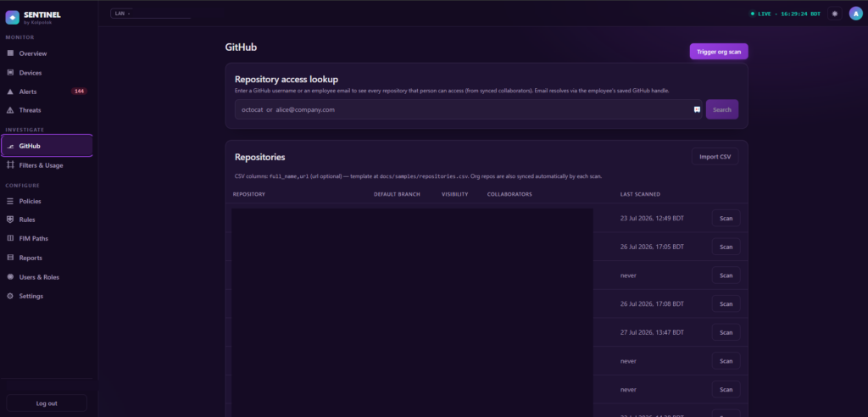
Task: Click the Settings gear icon in sidebar
Action: (x=10, y=296)
